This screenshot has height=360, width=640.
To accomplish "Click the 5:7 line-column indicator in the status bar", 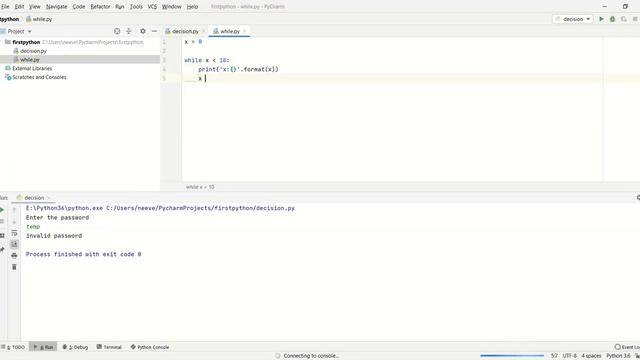I will pyautogui.click(x=554, y=356).
